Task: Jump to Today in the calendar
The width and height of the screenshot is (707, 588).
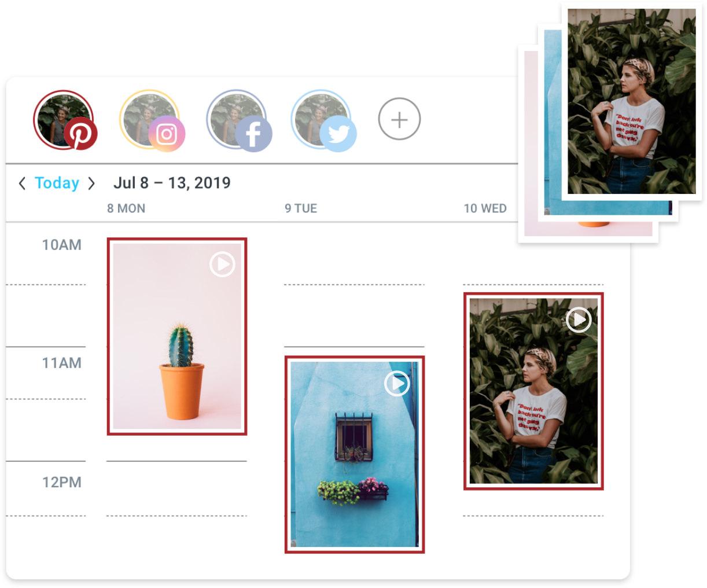Action: click(x=57, y=183)
